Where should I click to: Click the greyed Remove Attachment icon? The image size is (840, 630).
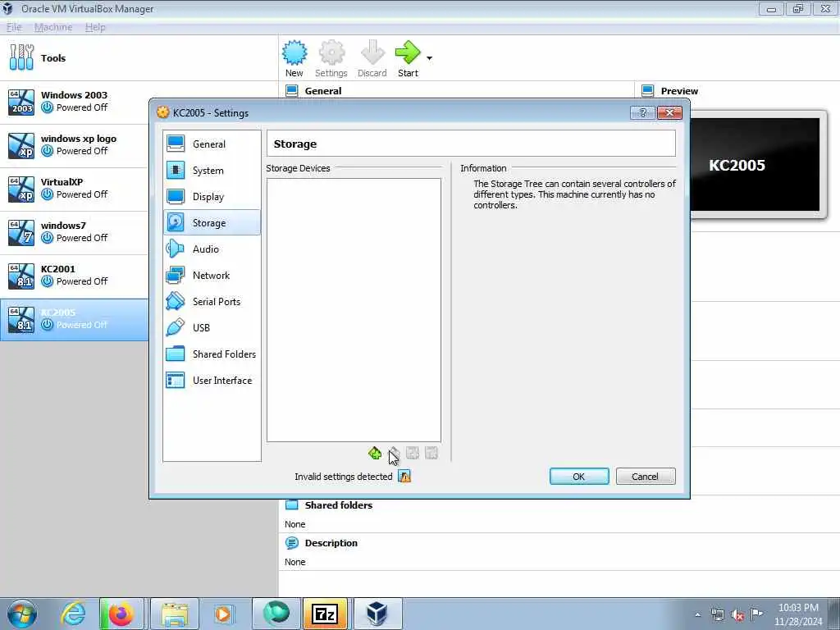tap(431, 453)
